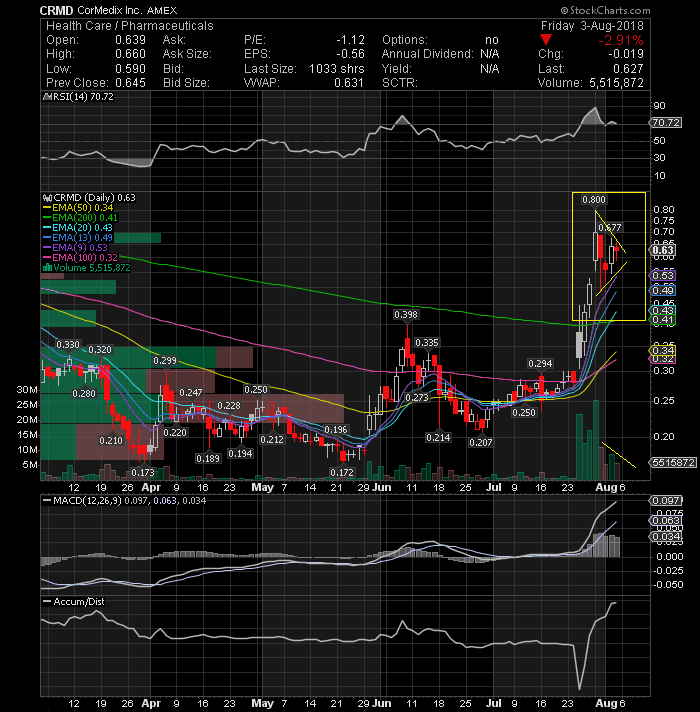Click the green Volume 5,515,872 legend entry
This screenshot has height=712, width=700.
tap(87, 268)
